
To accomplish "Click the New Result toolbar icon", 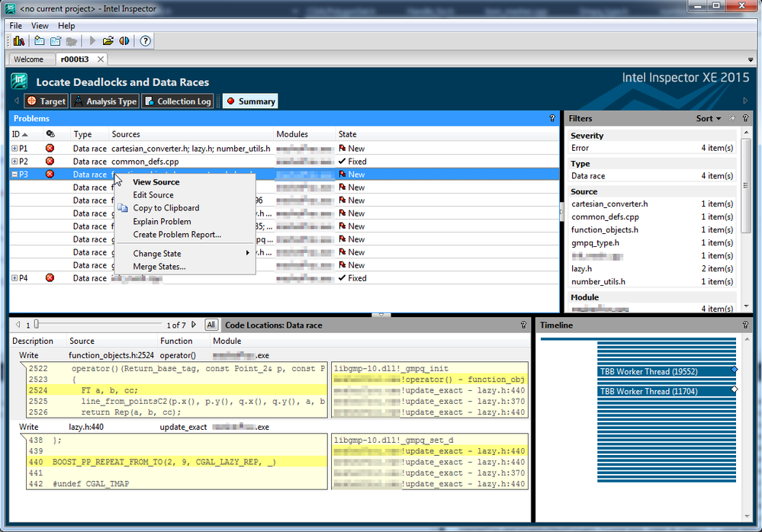I will tap(40, 41).
